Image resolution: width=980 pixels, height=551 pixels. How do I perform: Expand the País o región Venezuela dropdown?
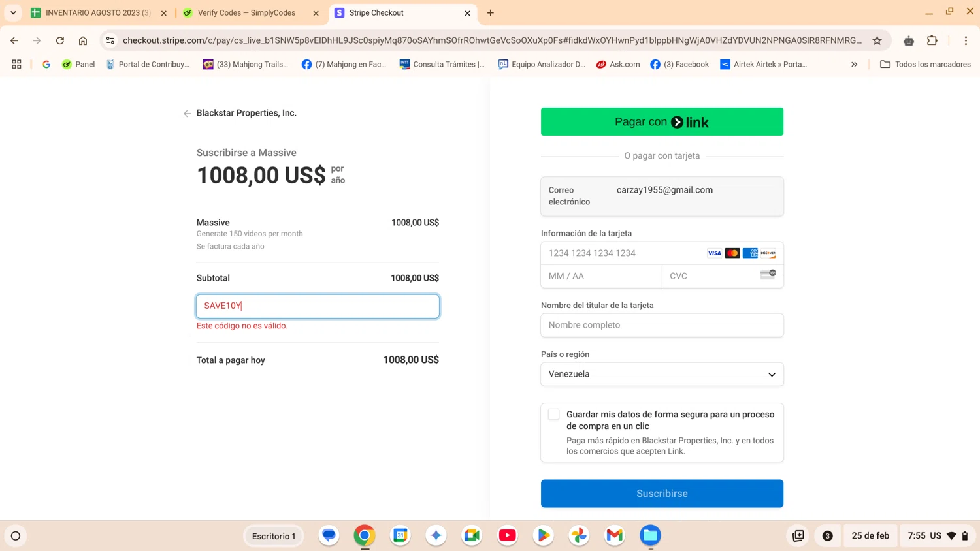point(662,374)
